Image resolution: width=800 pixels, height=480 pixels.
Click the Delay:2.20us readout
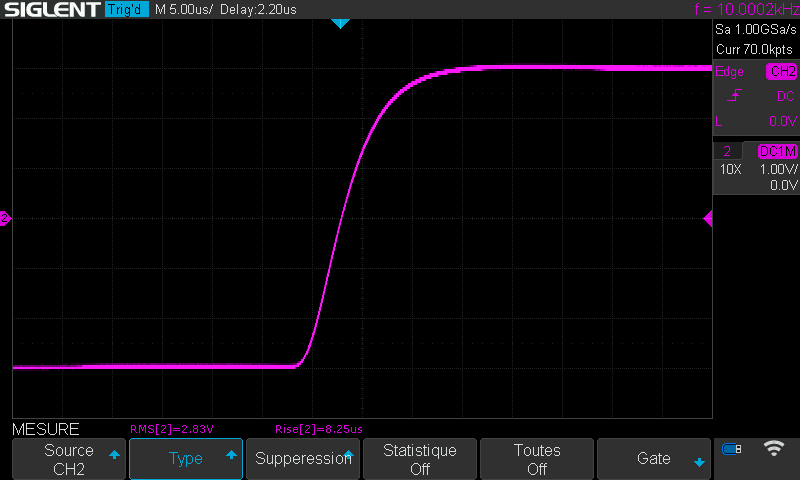click(x=258, y=9)
